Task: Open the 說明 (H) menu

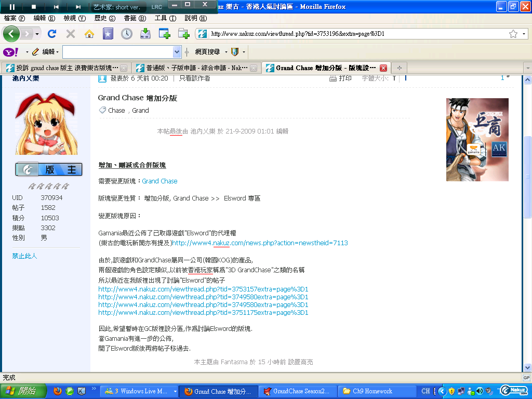Action: (195, 18)
